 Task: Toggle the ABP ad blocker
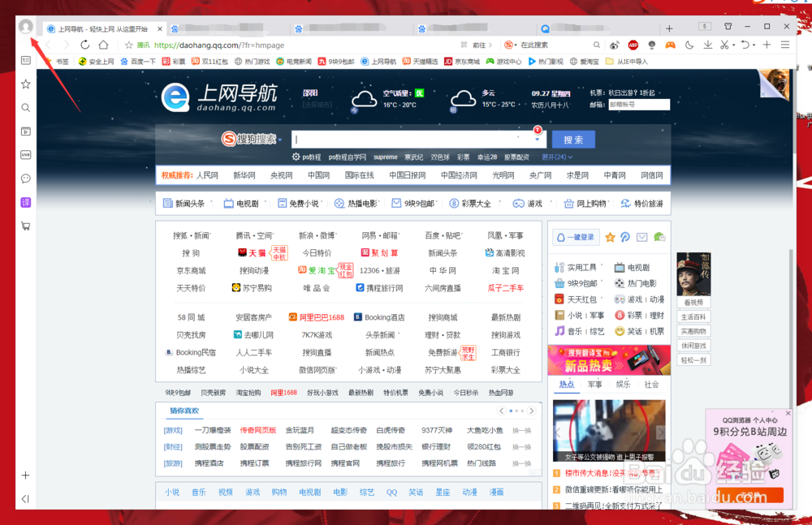635,44
